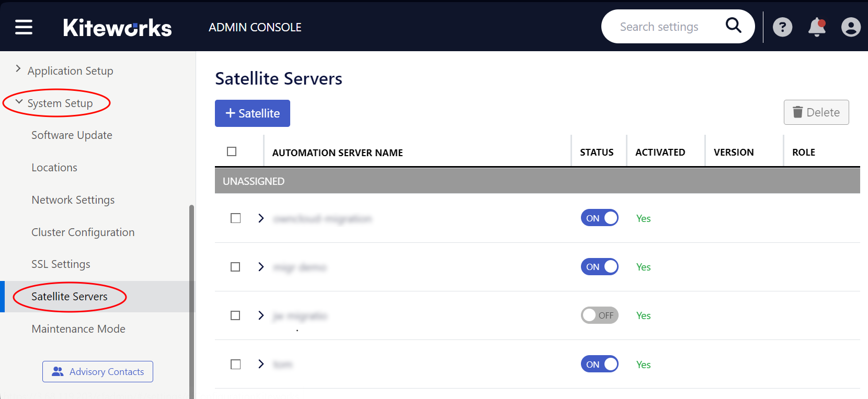Click Yes in the first server row
Image resolution: width=868 pixels, height=399 pixels.
point(644,218)
